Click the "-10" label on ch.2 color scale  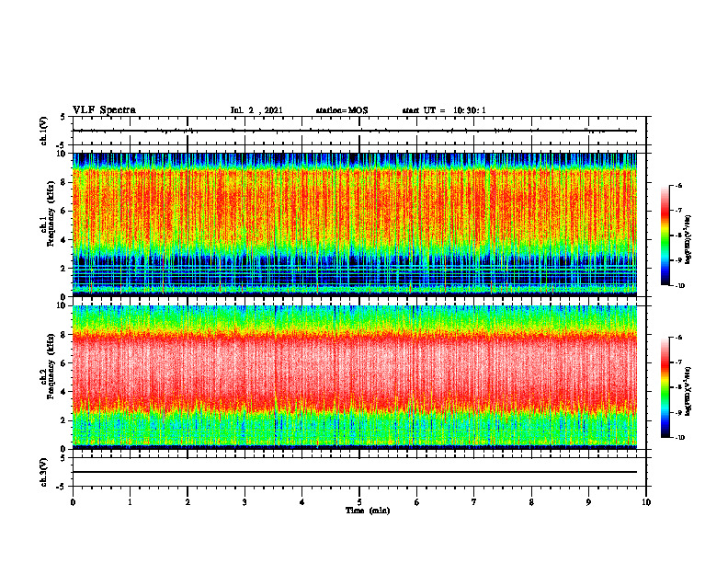(x=679, y=438)
